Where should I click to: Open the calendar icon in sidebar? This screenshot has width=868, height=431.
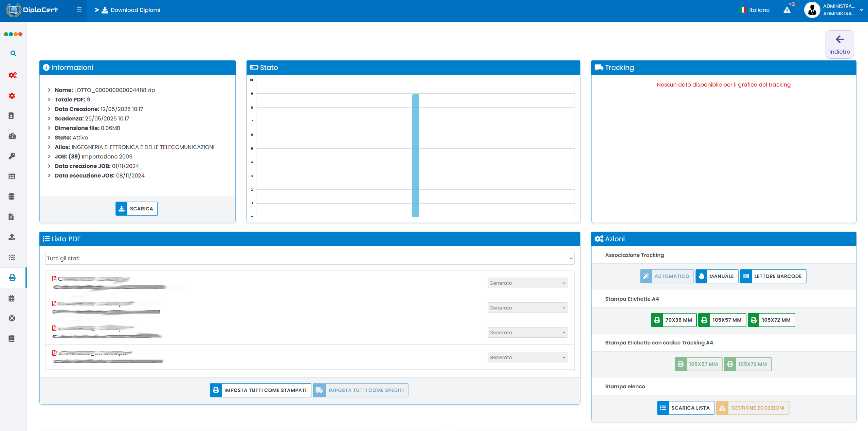coord(12,298)
